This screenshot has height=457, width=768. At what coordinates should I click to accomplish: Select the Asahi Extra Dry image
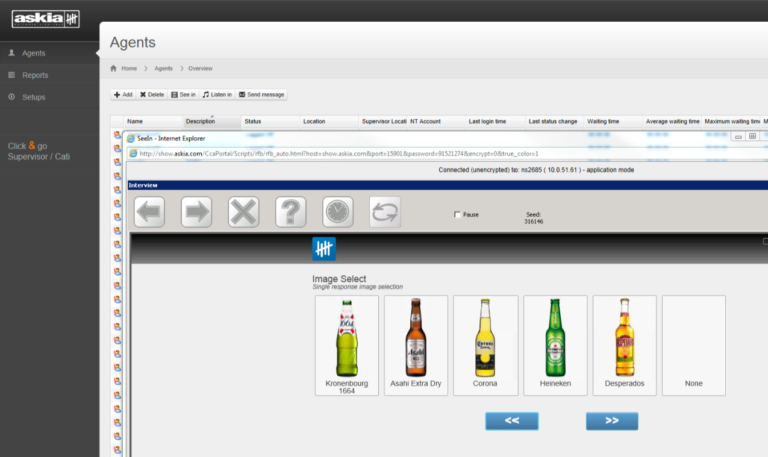pyautogui.click(x=416, y=345)
